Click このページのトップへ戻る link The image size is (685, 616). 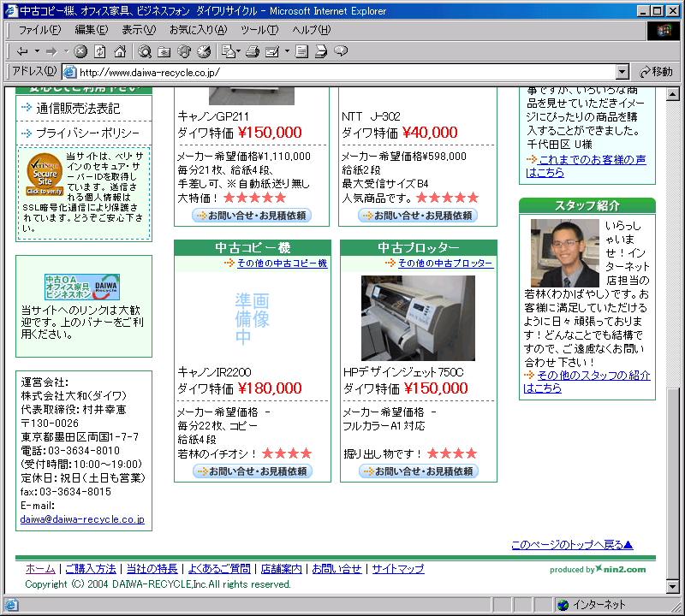coord(572,545)
